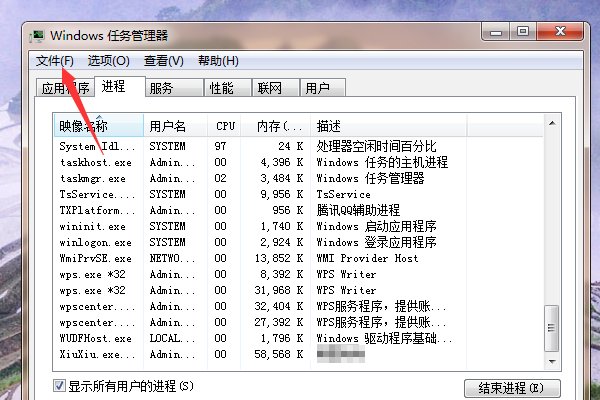Minimize the Task Manager window
Viewport: 600px width, 400px height.
pos(496,32)
